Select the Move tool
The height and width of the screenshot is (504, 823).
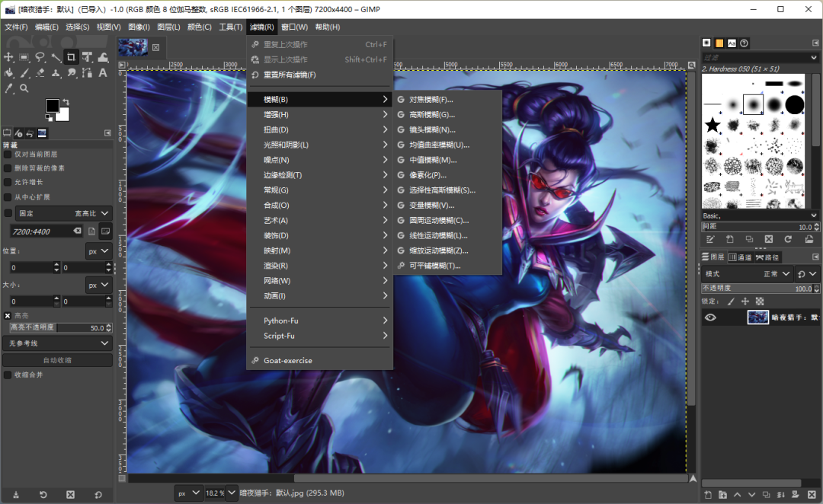coord(9,57)
